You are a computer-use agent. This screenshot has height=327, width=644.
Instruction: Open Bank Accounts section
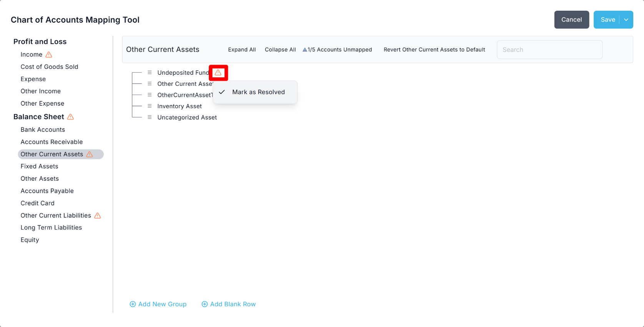coord(43,130)
